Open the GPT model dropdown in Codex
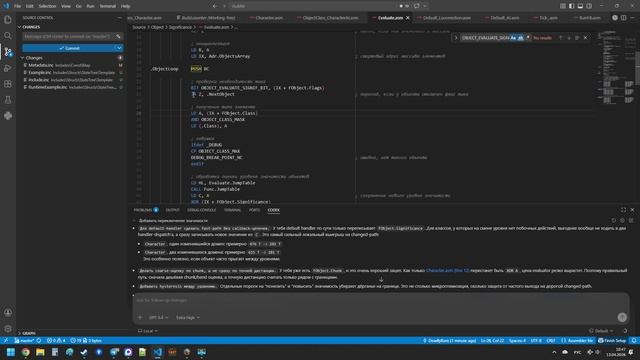The height and width of the screenshot is (360, 640). click(x=158, y=317)
